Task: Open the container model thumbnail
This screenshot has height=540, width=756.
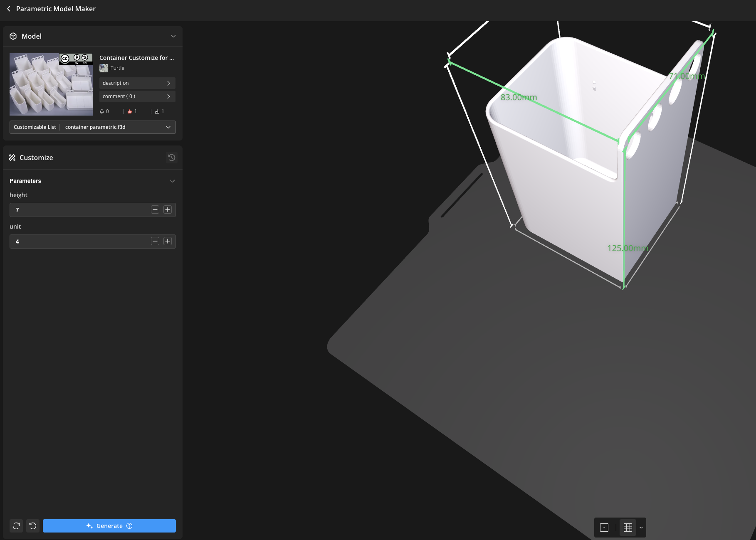Action: [51, 84]
